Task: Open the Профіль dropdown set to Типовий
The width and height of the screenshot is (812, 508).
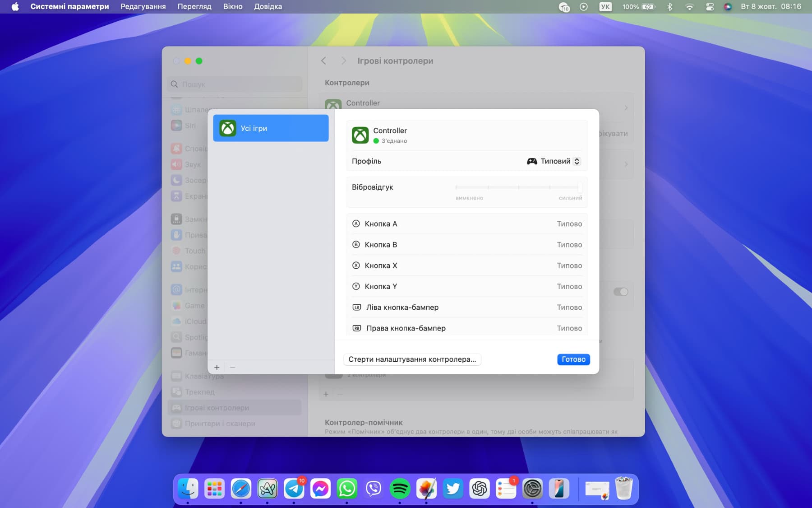Action: pos(554,161)
